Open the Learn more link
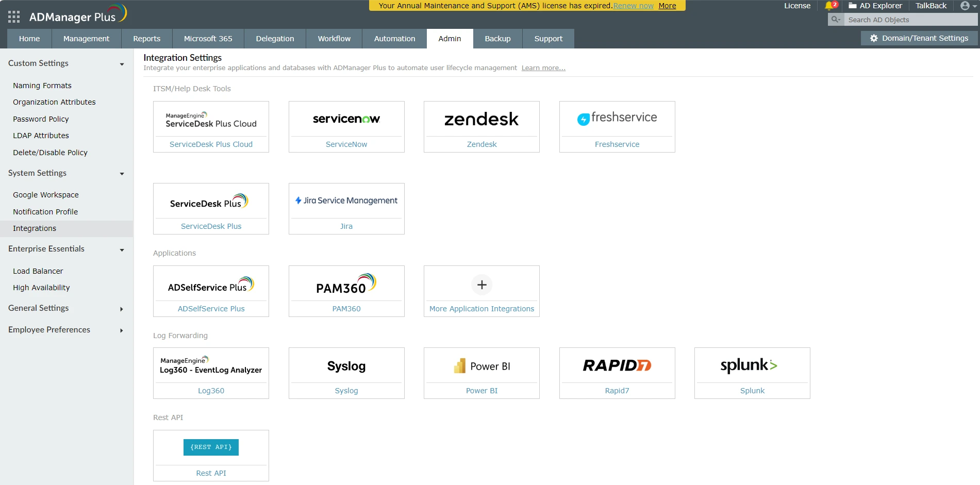 [x=543, y=68]
